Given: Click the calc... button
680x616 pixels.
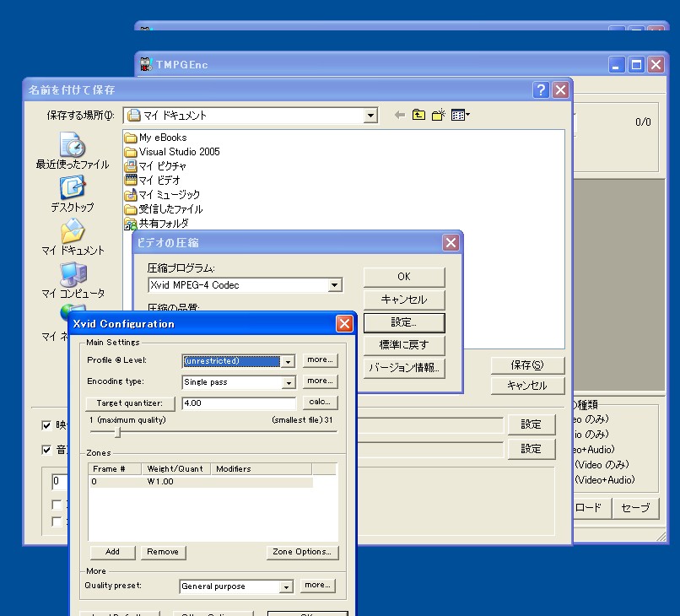Looking at the screenshot, I should pos(320,403).
